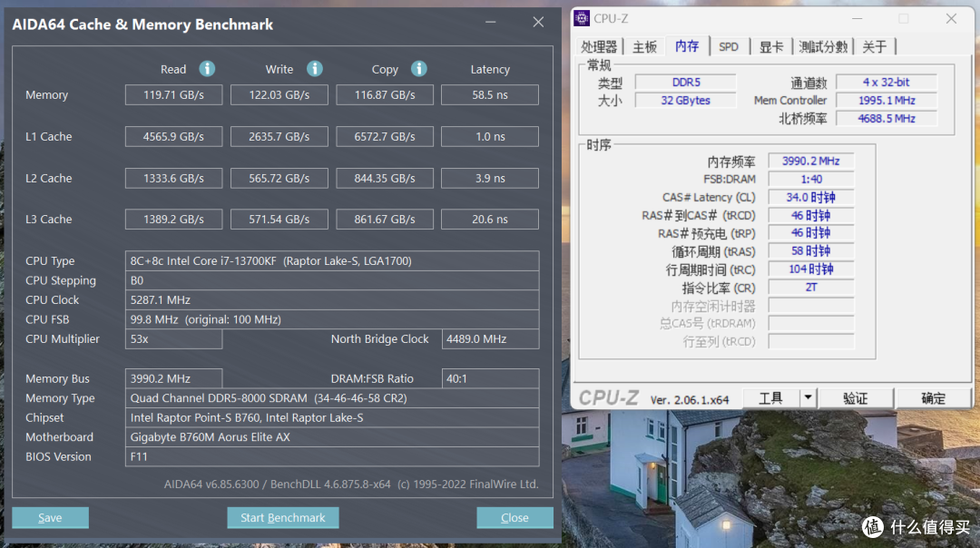Click Memory Latency value 58.5 ns
980x548 pixels.
pyautogui.click(x=490, y=95)
